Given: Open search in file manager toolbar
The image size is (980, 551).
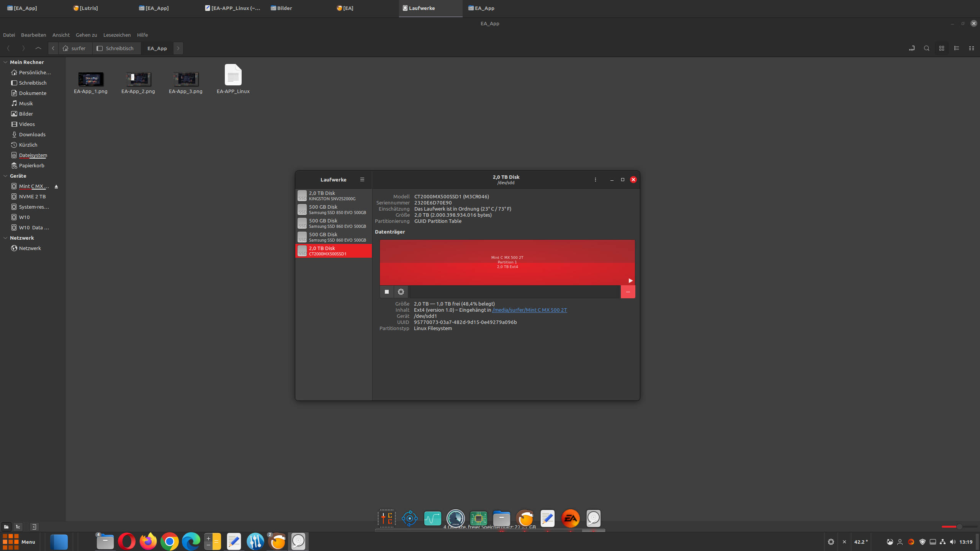Looking at the screenshot, I should coord(926,48).
